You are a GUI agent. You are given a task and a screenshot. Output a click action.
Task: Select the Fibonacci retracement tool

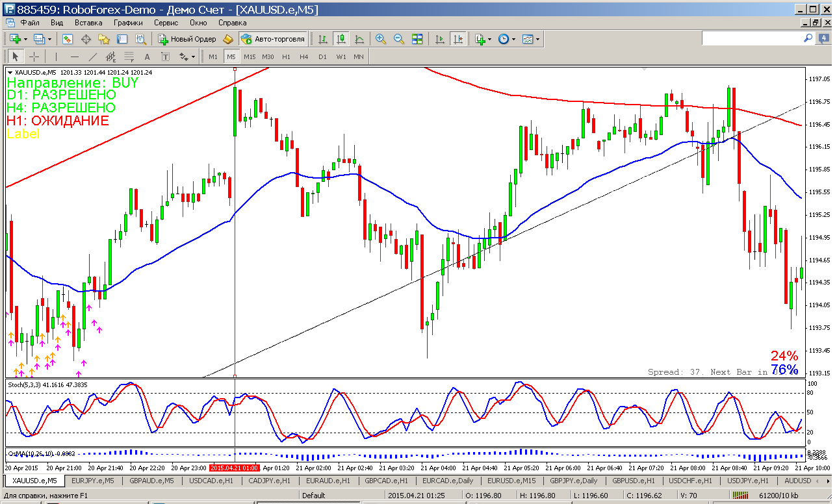pyautogui.click(x=129, y=57)
